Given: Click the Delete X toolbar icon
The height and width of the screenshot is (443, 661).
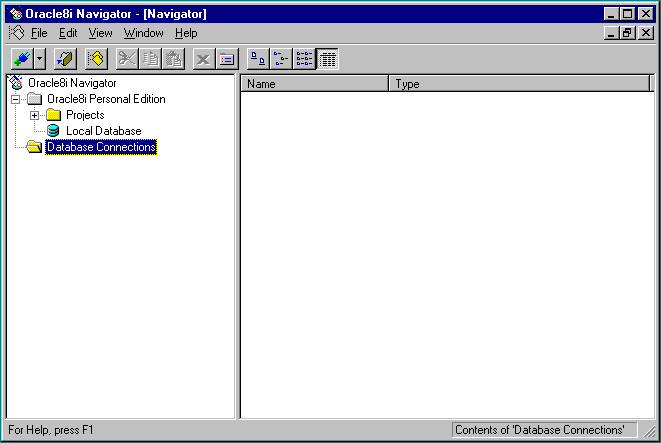Looking at the screenshot, I should 204,59.
